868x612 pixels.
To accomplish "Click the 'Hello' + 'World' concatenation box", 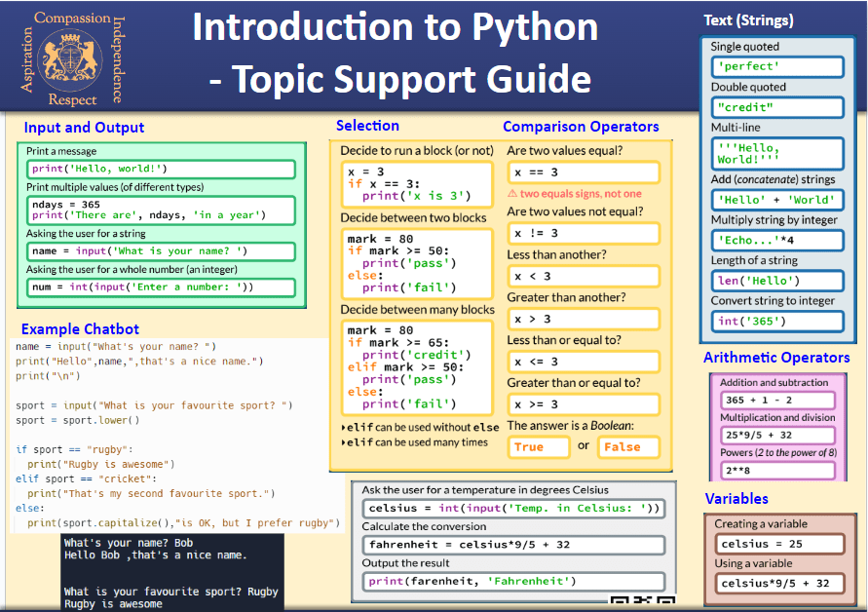I will point(777,200).
